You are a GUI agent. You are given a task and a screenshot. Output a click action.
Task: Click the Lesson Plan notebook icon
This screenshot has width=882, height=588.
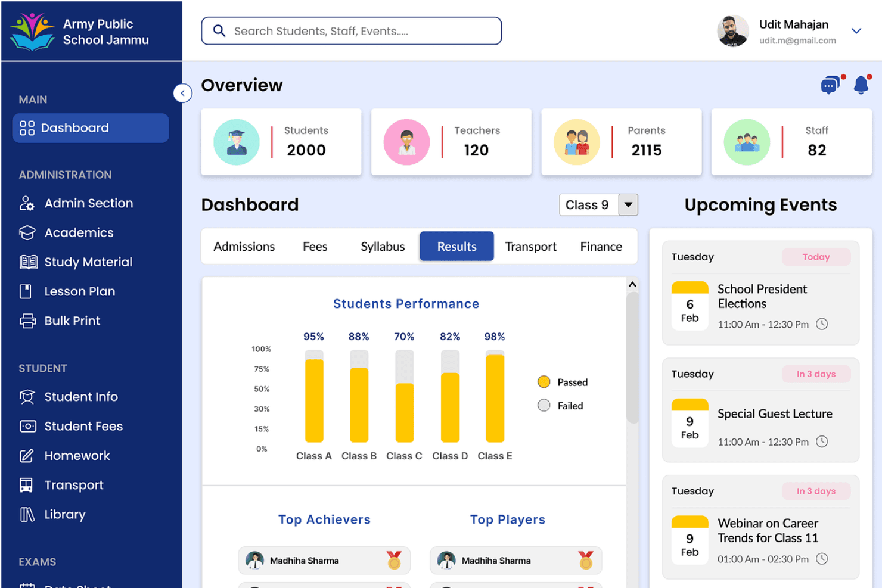pos(26,291)
